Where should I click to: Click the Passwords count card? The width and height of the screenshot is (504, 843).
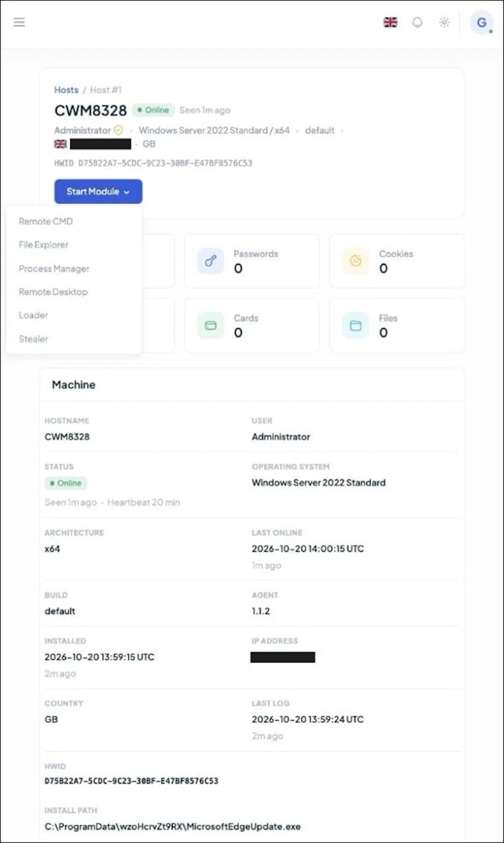252,261
